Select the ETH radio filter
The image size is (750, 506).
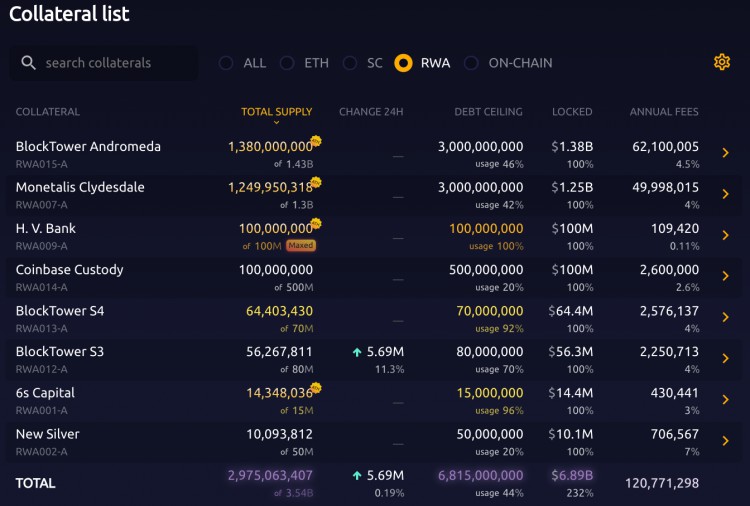(x=288, y=63)
